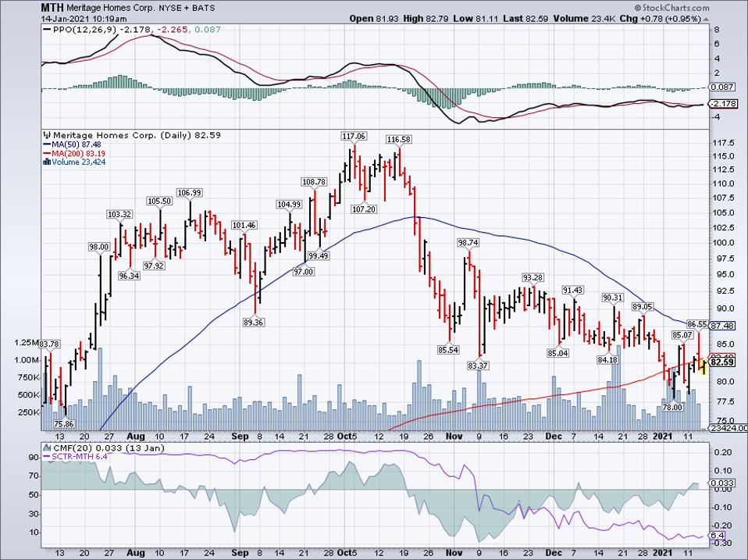Click the 98.00 price label
This screenshot has height=560, width=748.
99,247
